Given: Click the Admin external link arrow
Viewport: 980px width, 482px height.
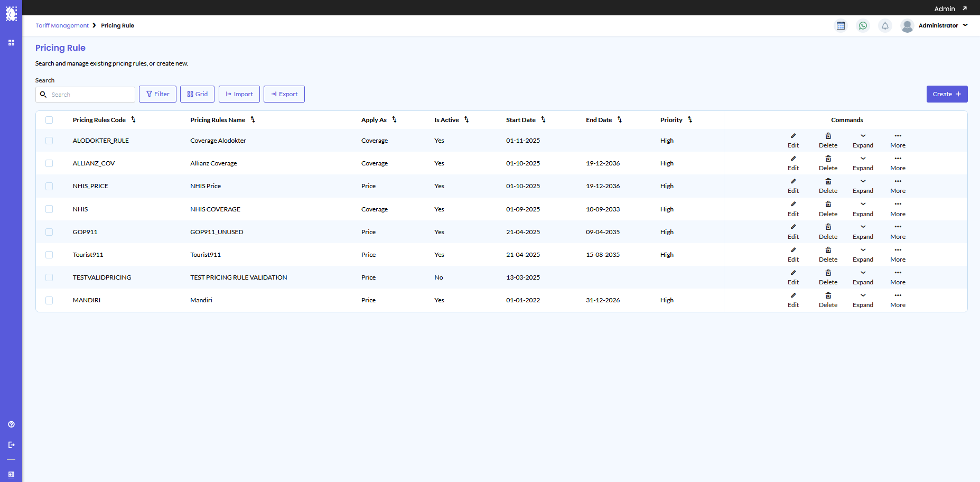Looking at the screenshot, I should pyautogui.click(x=964, y=8).
